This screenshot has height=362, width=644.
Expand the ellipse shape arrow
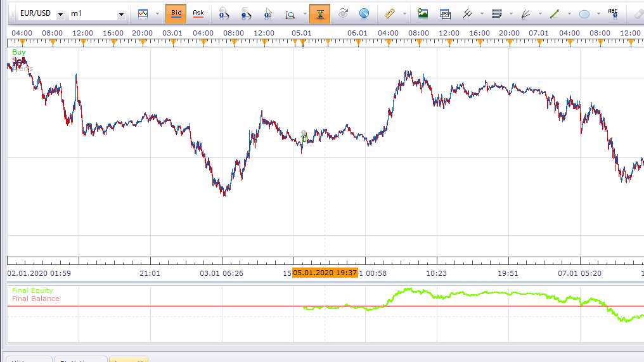click(598, 14)
